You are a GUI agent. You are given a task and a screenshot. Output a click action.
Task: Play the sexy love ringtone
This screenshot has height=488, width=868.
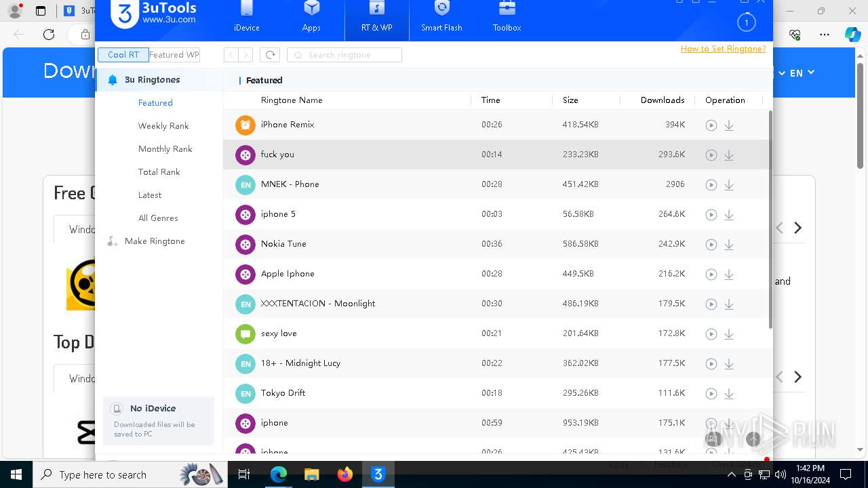pos(711,334)
